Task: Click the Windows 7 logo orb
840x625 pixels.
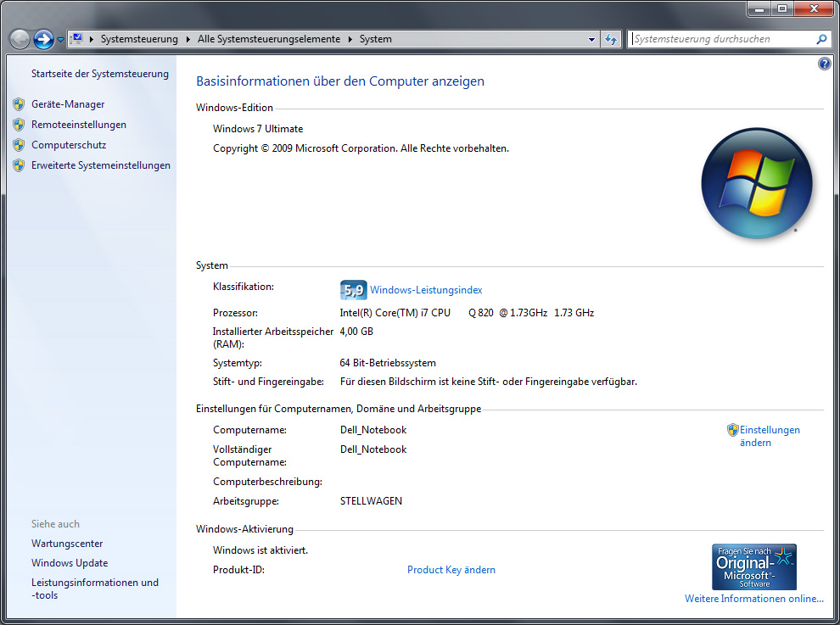Action: (757, 183)
